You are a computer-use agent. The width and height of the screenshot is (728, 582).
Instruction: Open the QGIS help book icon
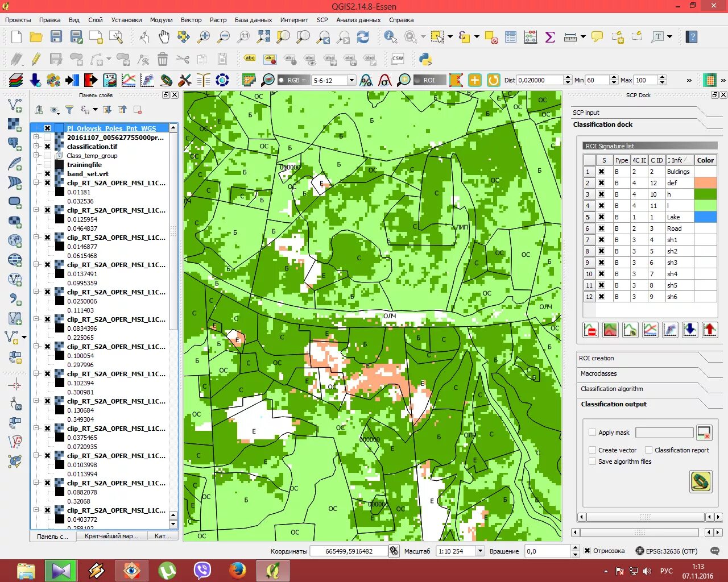[692, 37]
